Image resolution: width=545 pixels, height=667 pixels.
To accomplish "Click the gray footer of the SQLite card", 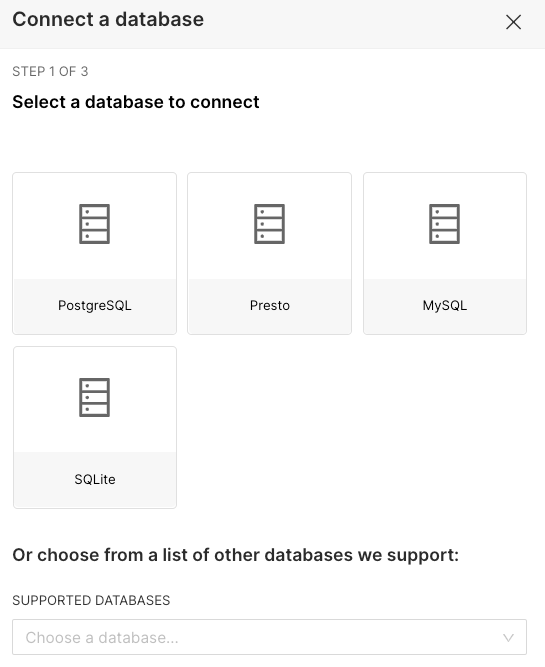I will (x=94, y=480).
